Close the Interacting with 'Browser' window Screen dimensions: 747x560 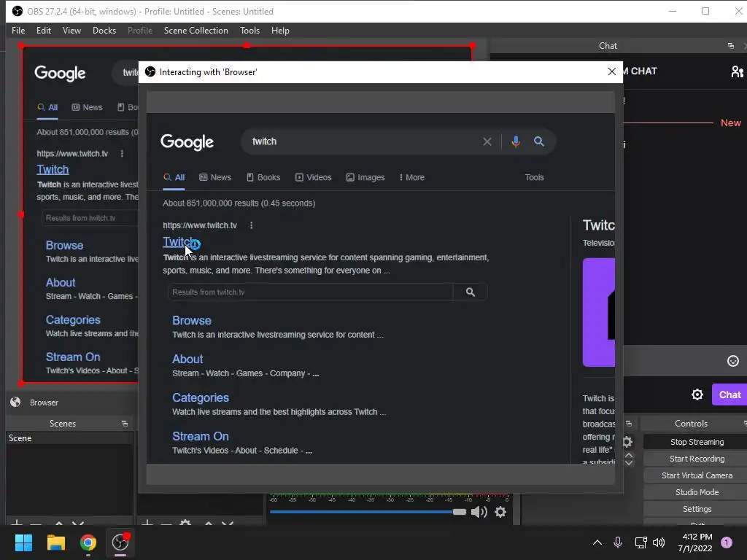[612, 71]
